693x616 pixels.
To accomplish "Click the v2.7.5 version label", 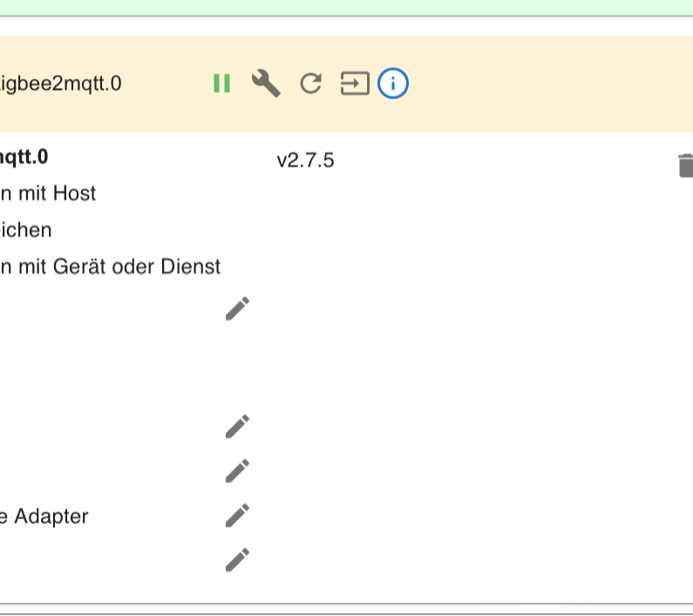I will coord(305,160).
